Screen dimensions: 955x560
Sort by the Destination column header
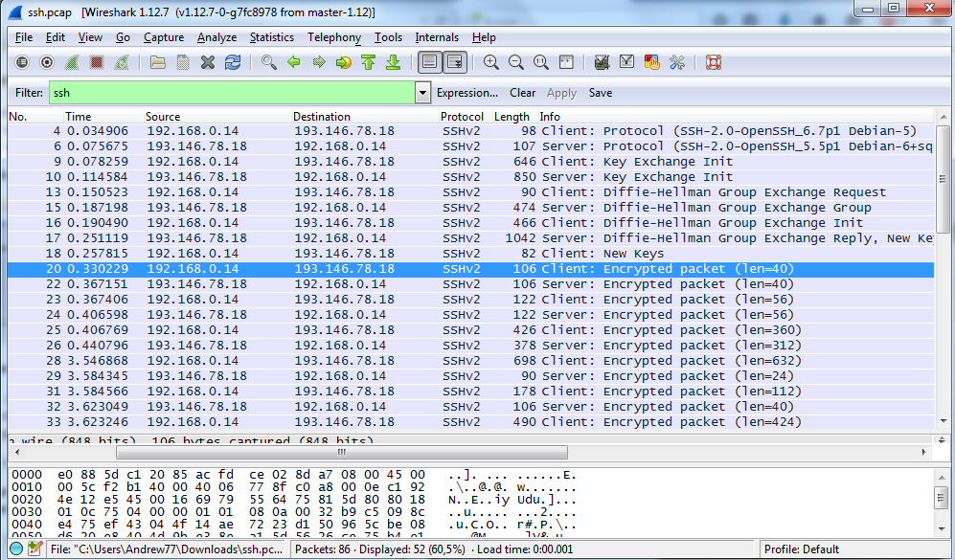click(x=365, y=116)
